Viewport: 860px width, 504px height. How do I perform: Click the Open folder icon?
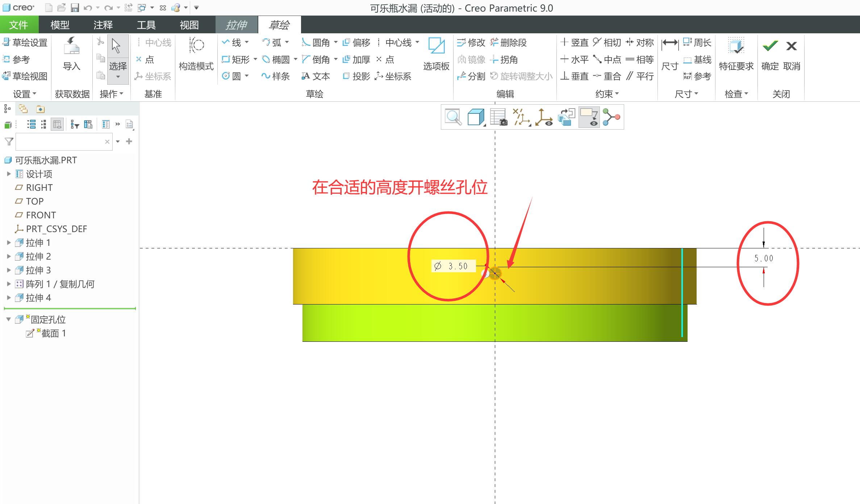(62, 8)
